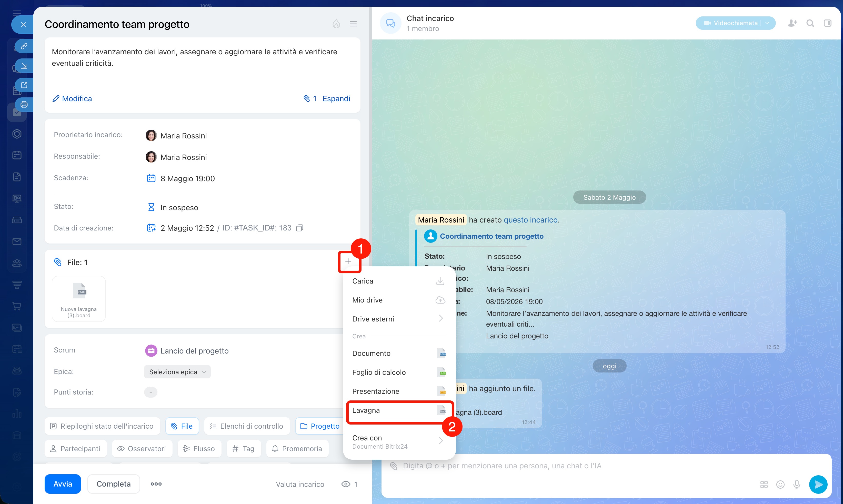Copy the task ID with the copy icon

coord(299,228)
